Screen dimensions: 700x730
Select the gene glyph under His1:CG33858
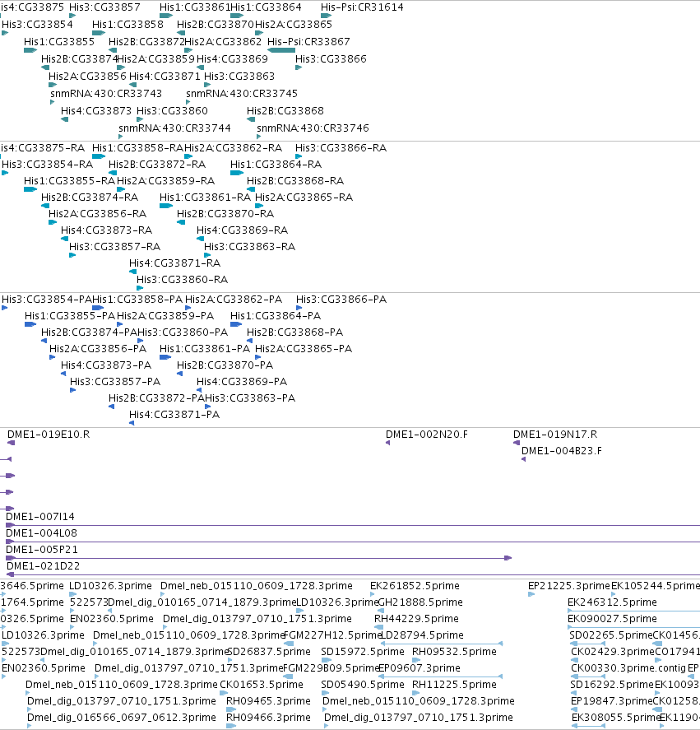point(98,33)
